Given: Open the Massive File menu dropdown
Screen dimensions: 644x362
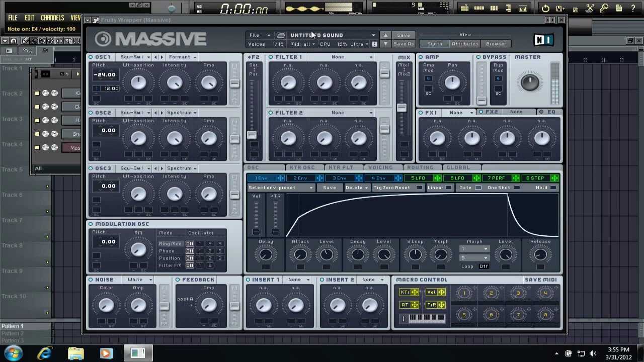Looking at the screenshot, I should [259, 35].
